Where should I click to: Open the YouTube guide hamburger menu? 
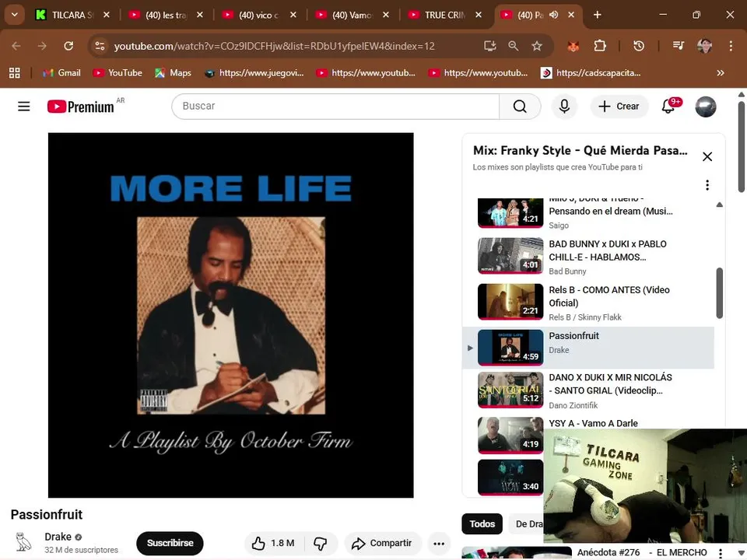click(x=24, y=107)
